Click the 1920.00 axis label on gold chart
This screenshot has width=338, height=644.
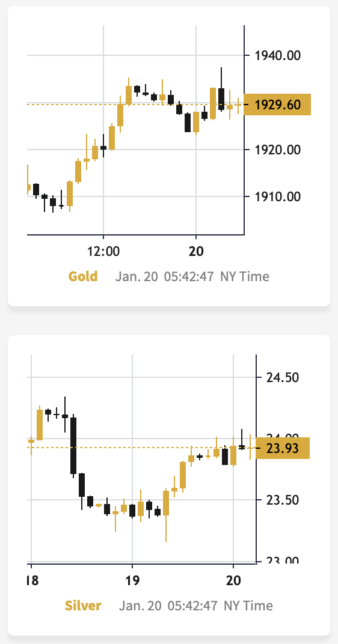click(277, 150)
